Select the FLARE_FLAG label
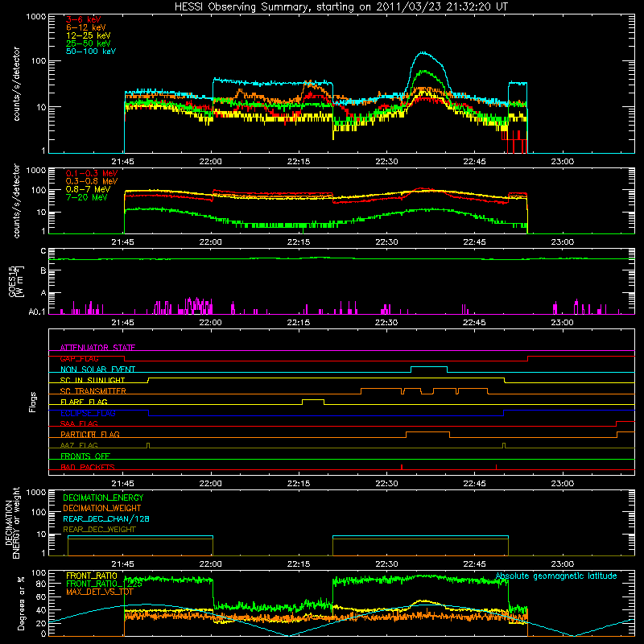 84,402
